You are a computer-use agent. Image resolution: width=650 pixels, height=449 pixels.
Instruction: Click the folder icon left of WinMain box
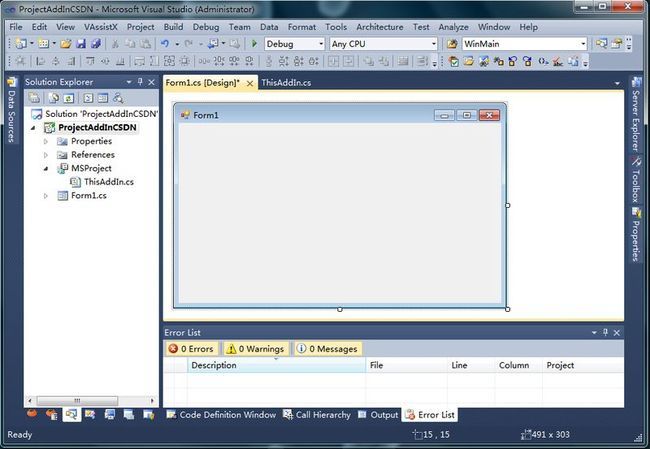452,44
